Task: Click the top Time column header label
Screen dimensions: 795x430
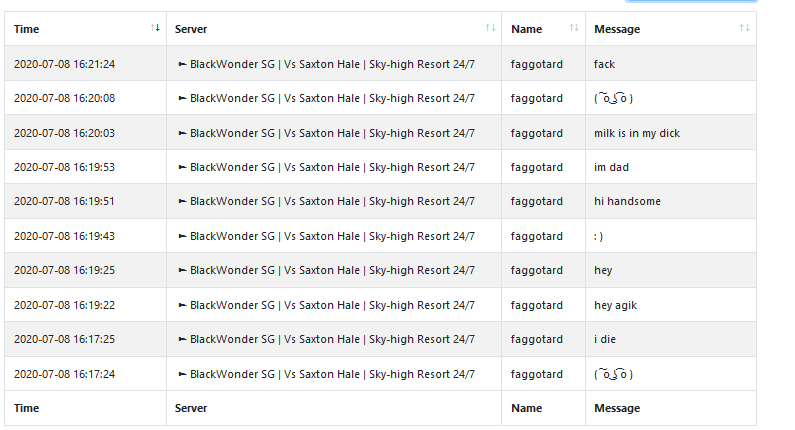Action: [x=26, y=29]
